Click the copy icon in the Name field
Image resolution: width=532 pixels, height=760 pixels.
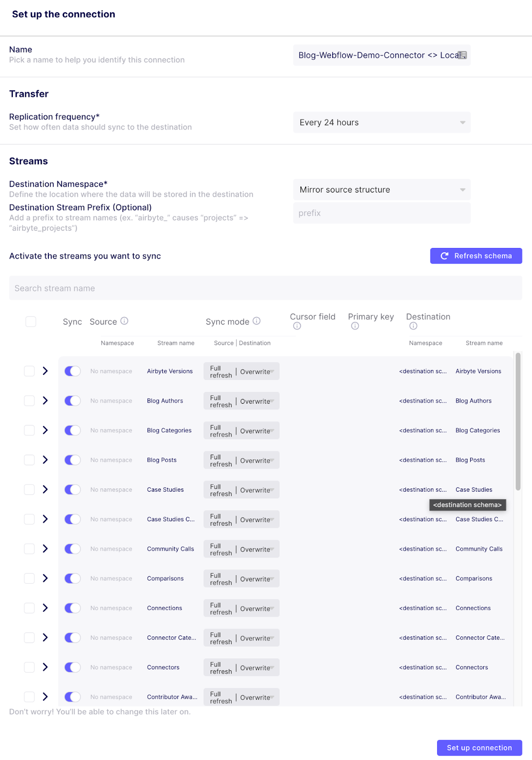pyautogui.click(x=461, y=55)
